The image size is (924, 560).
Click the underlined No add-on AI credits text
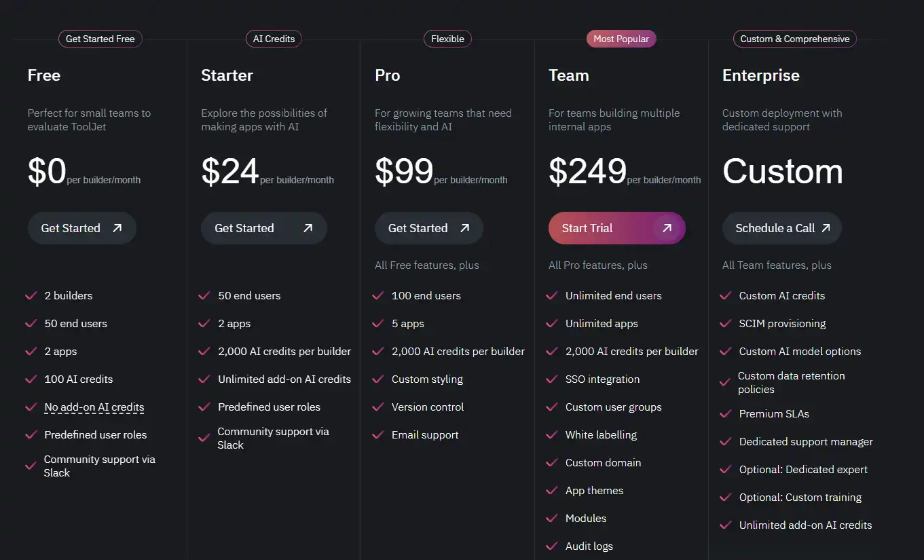coord(94,407)
